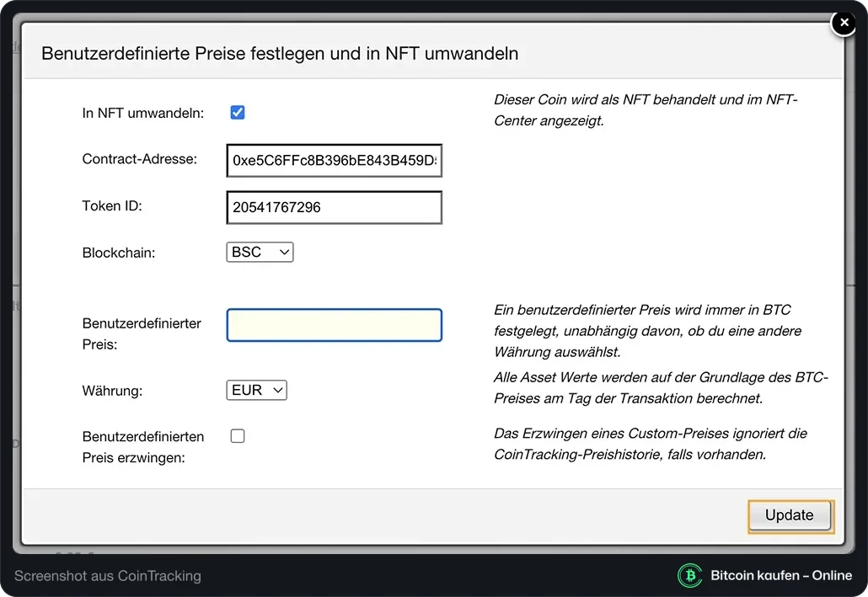
Task: Click the Token ID input field
Action: [x=335, y=207]
